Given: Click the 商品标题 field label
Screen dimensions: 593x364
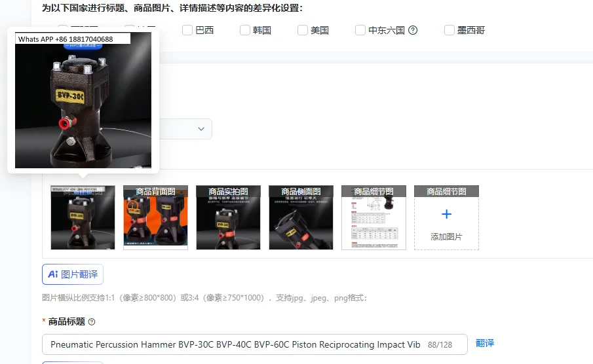Looking at the screenshot, I should (67, 321).
